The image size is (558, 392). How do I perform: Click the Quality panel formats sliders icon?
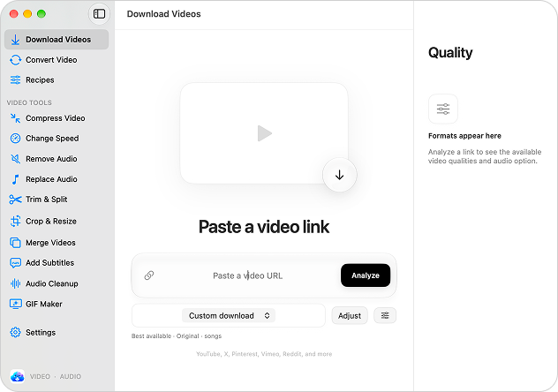[x=443, y=109]
